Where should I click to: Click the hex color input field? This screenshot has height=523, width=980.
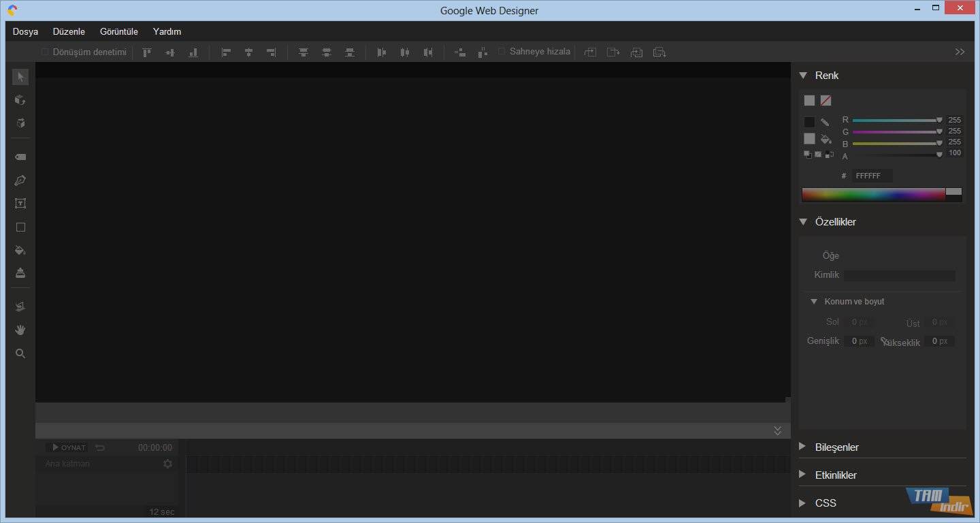point(871,176)
